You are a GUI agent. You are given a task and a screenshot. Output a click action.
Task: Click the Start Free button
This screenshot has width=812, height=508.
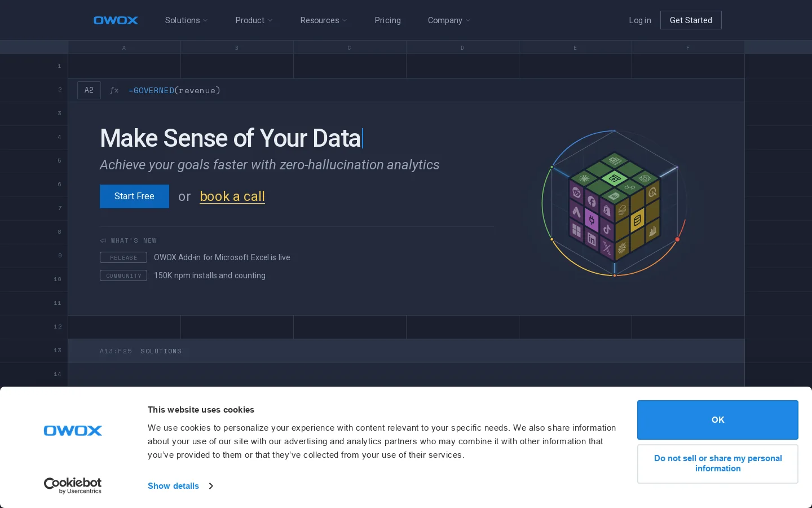tap(134, 196)
